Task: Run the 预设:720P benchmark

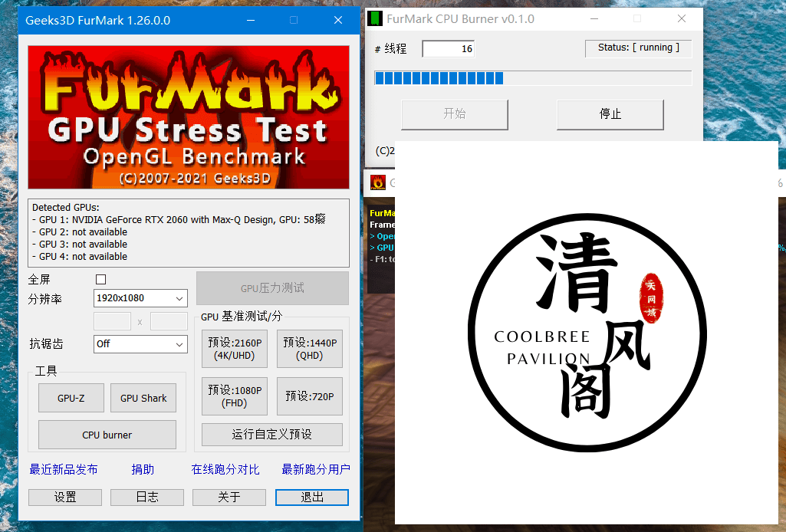Action: pyautogui.click(x=310, y=396)
